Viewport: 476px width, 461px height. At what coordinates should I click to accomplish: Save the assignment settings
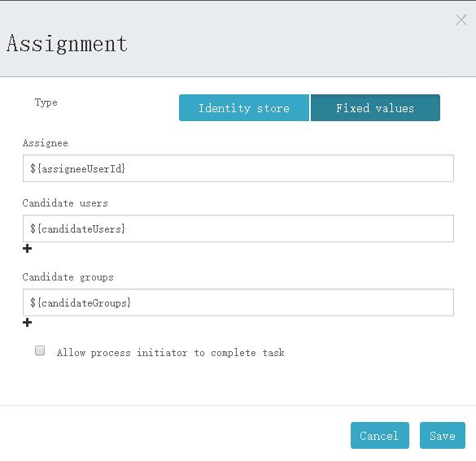coord(443,435)
